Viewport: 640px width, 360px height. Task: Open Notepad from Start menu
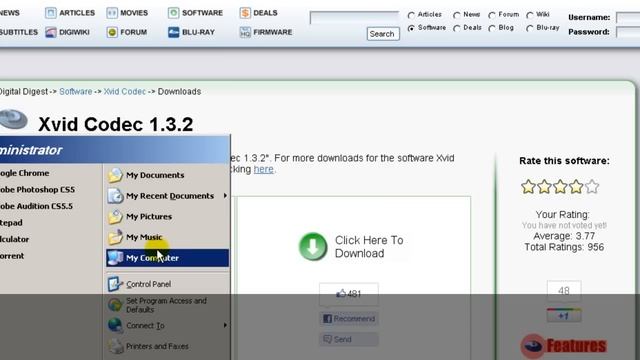(11, 223)
